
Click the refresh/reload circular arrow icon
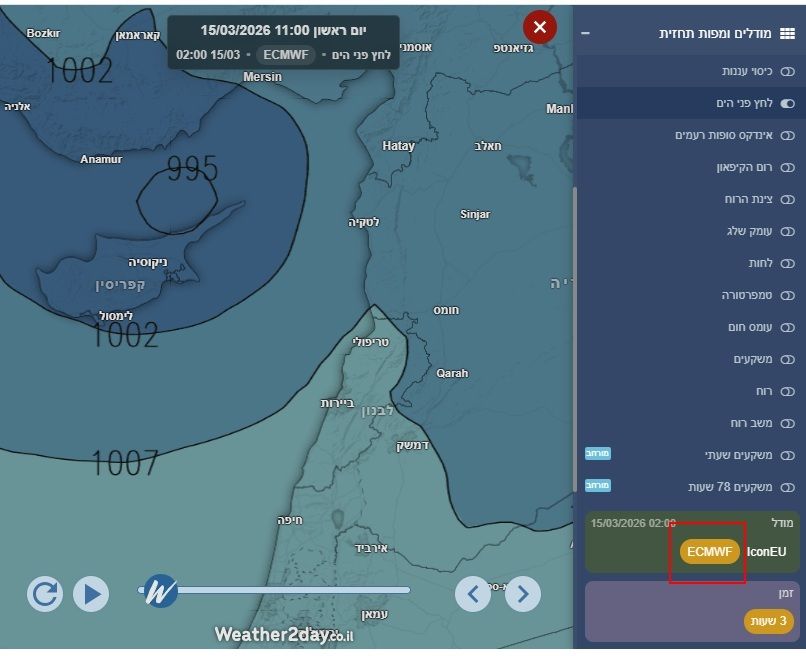point(45,594)
